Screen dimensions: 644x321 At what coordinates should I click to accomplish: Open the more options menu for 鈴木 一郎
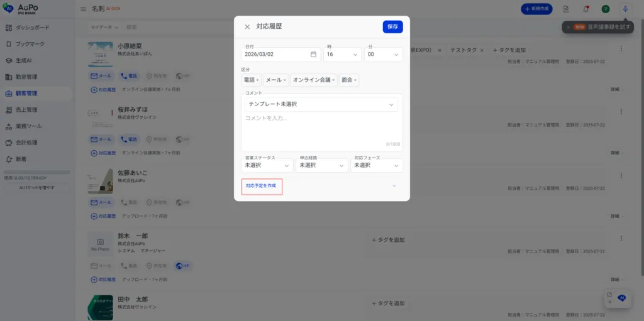(x=621, y=238)
